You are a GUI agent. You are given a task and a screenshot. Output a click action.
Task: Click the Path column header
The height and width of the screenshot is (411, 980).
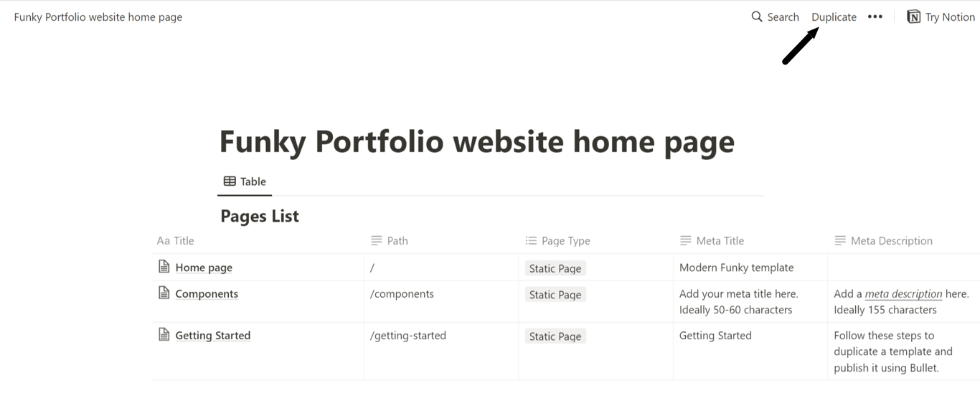pos(397,241)
